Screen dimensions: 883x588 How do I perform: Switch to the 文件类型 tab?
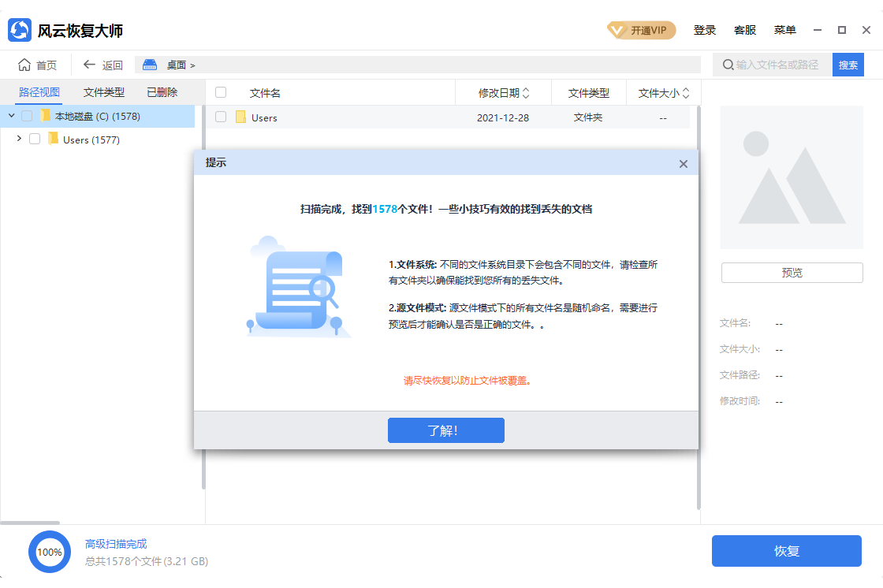pos(104,92)
